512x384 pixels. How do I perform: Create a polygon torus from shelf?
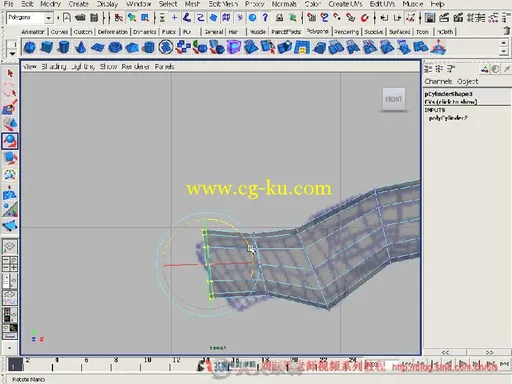pyautogui.click(x=115, y=47)
